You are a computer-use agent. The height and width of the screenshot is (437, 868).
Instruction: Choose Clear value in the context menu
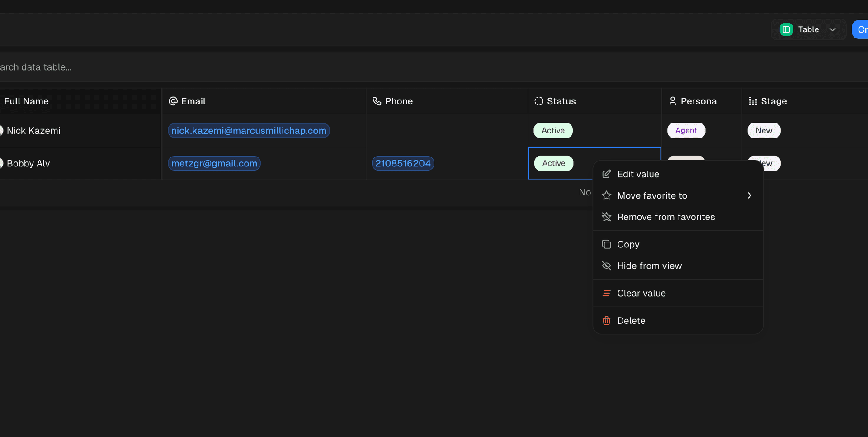[x=641, y=293]
